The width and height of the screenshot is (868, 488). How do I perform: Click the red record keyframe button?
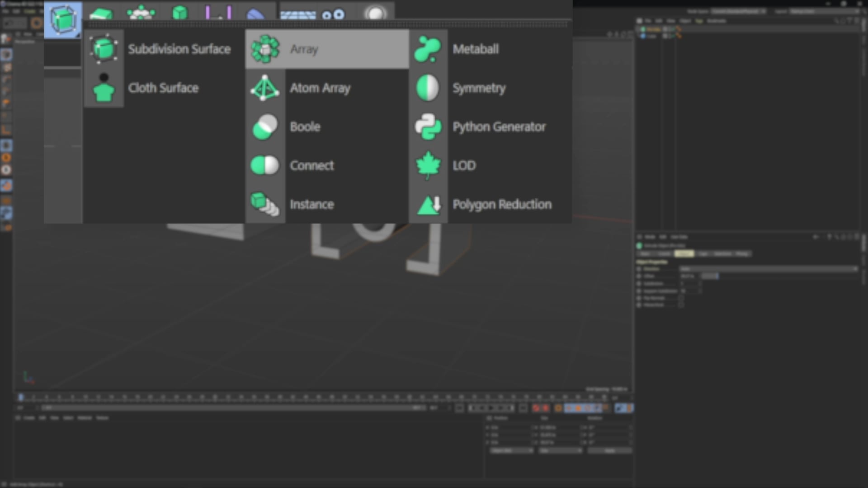pos(536,408)
